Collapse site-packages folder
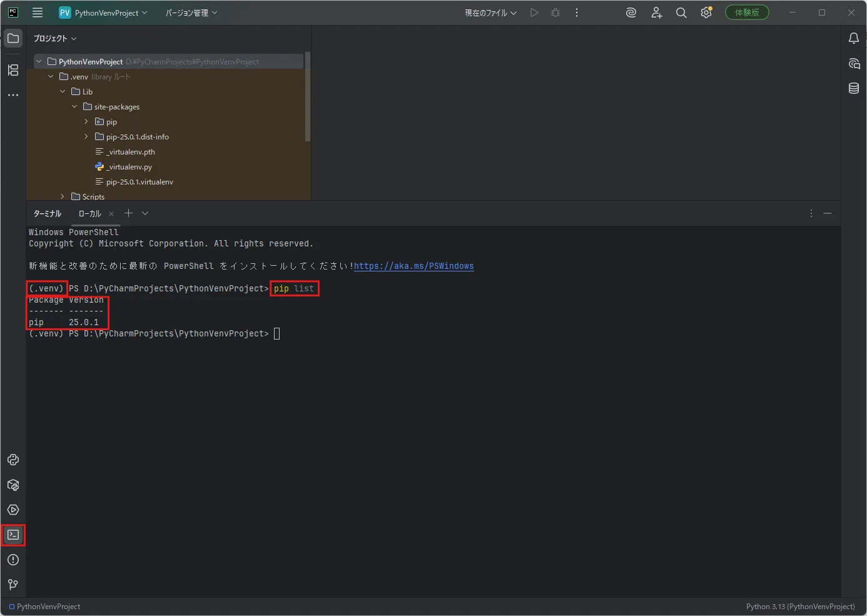Screen dimensions: 867x616 tap(74, 106)
